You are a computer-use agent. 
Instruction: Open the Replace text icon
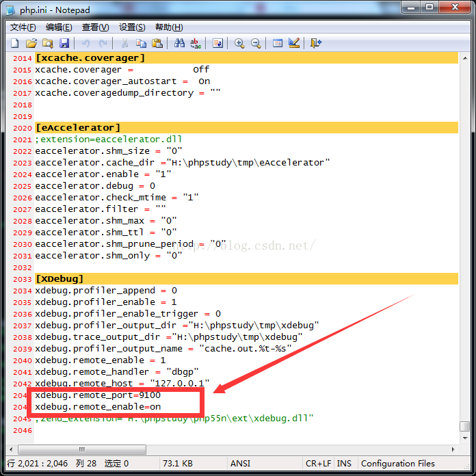click(196, 43)
